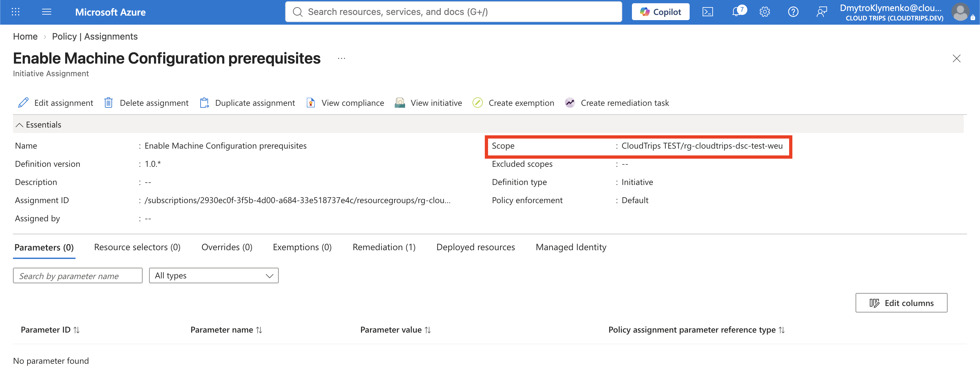Sort by Policy assignment parameter reference type
980x379 pixels.
696,330
